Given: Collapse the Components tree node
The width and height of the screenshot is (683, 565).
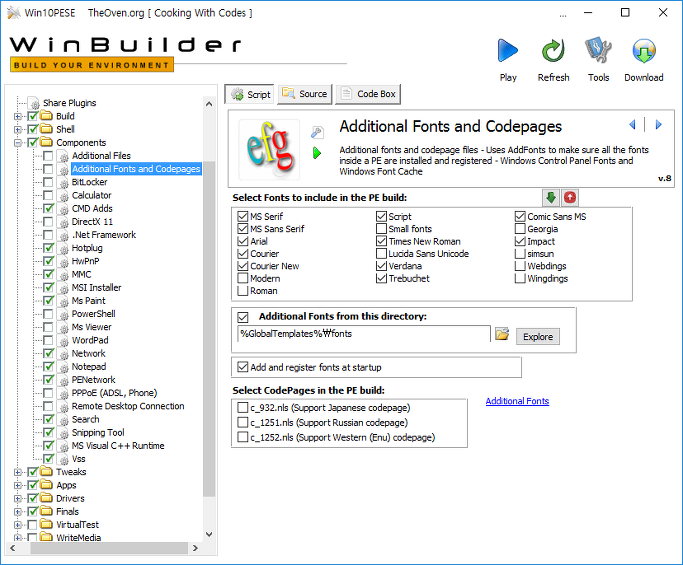Looking at the screenshot, I should pyautogui.click(x=18, y=142).
